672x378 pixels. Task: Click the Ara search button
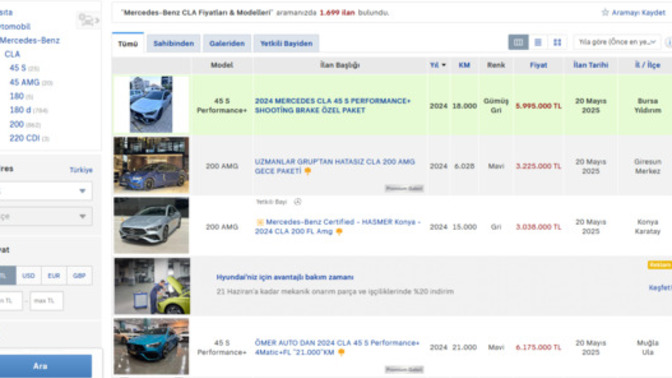click(x=45, y=366)
